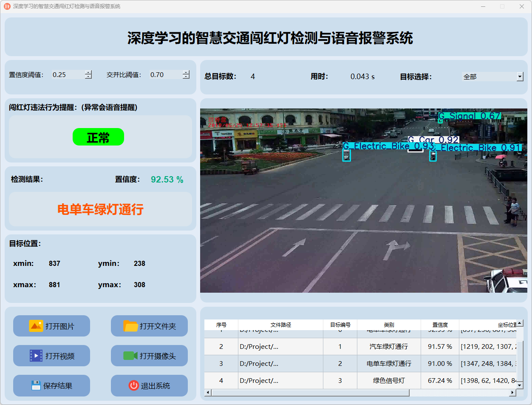Click the 类别 column header
This screenshot has height=405, width=532.
pyautogui.click(x=388, y=325)
